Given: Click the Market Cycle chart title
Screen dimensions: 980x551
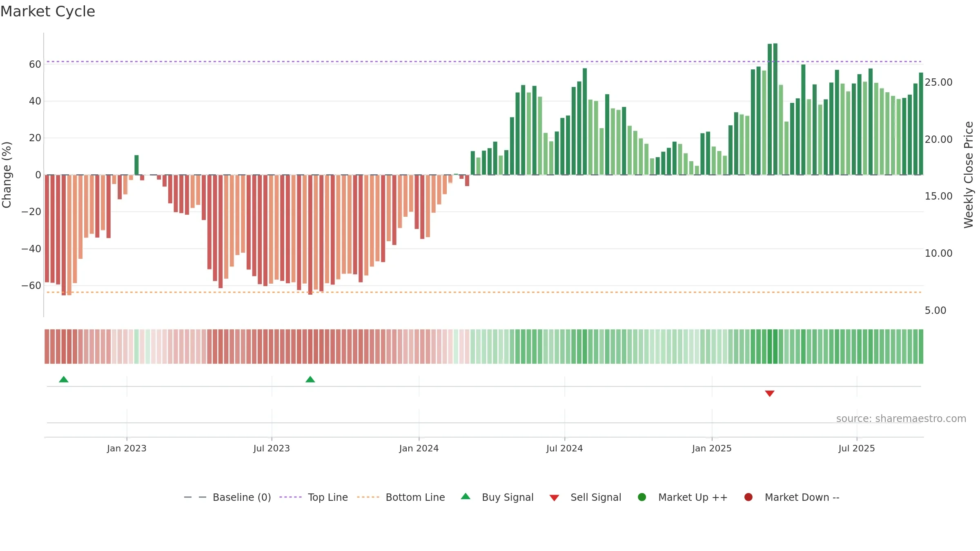Looking at the screenshot, I should (48, 11).
